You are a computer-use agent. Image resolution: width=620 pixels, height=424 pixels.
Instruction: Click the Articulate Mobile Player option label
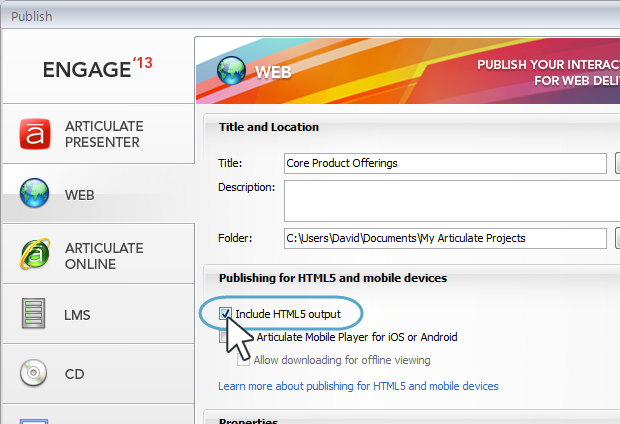[357, 337]
